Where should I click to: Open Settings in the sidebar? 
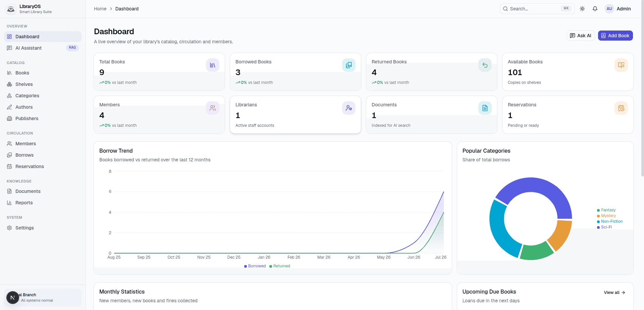pyautogui.click(x=43, y=228)
